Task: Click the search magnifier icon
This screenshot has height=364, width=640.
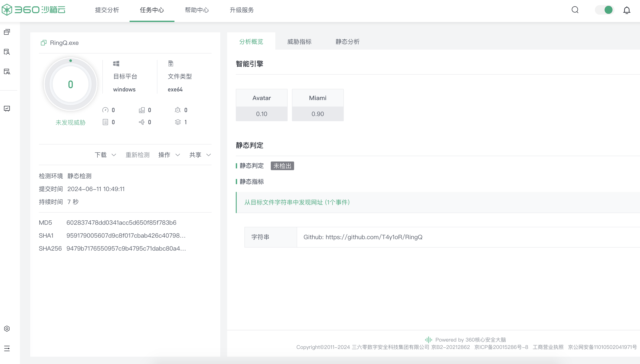Action: click(x=575, y=10)
